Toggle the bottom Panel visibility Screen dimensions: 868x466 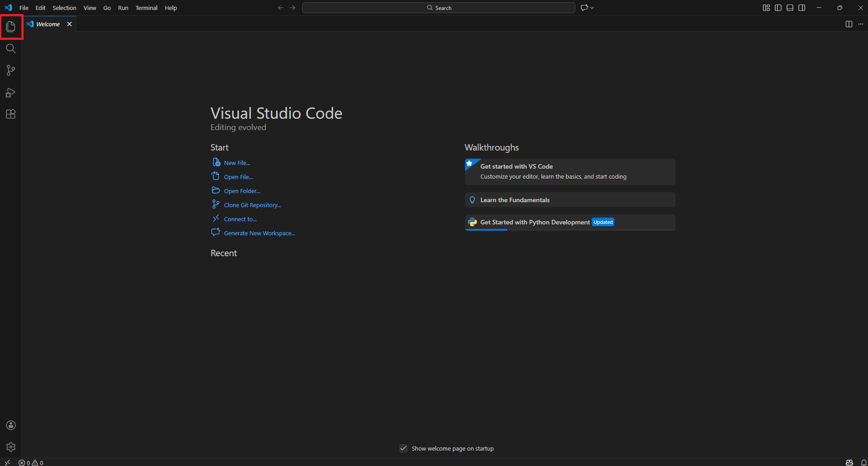click(790, 8)
